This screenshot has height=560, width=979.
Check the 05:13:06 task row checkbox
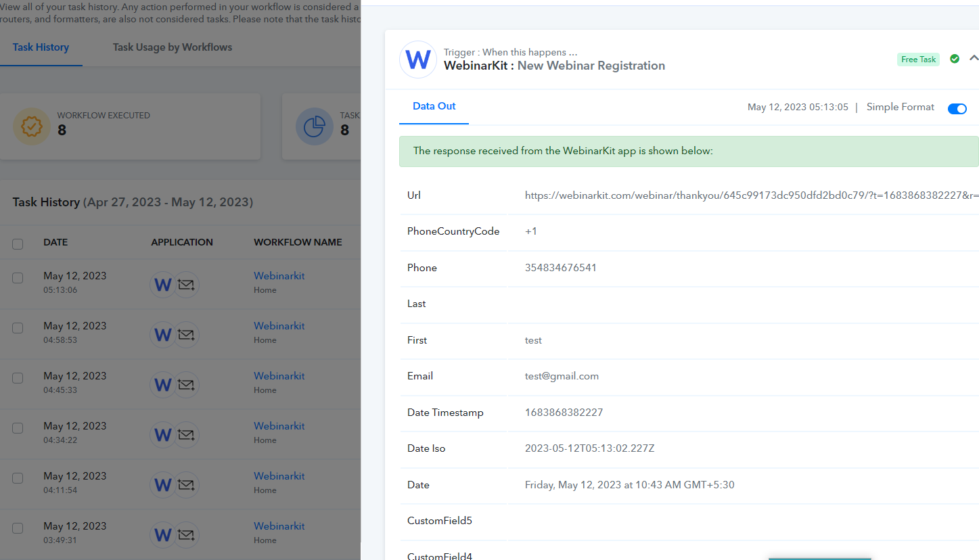click(18, 278)
